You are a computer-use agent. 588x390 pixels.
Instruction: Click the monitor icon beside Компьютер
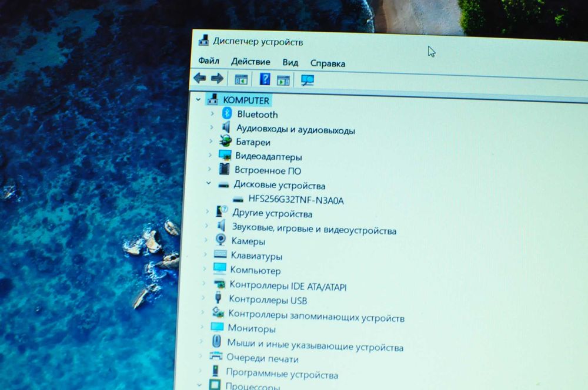click(220, 268)
